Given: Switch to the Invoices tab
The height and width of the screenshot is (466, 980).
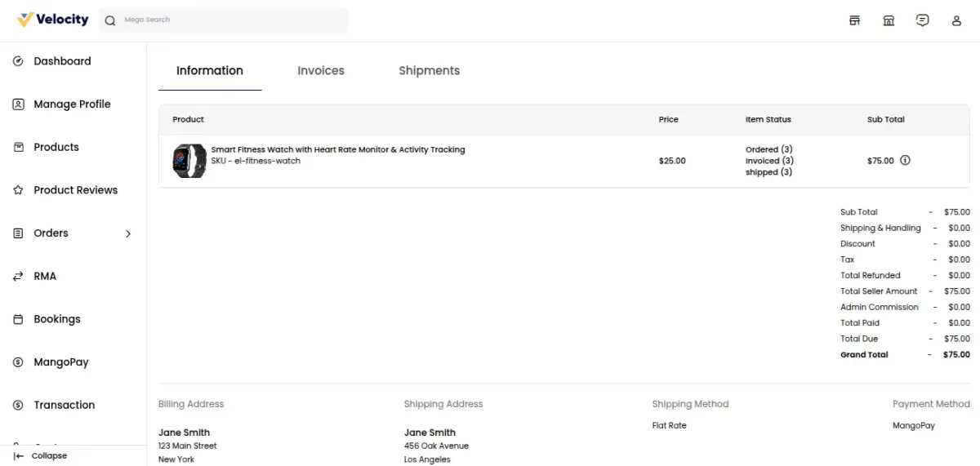Looking at the screenshot, I should (x=321, y=71).
